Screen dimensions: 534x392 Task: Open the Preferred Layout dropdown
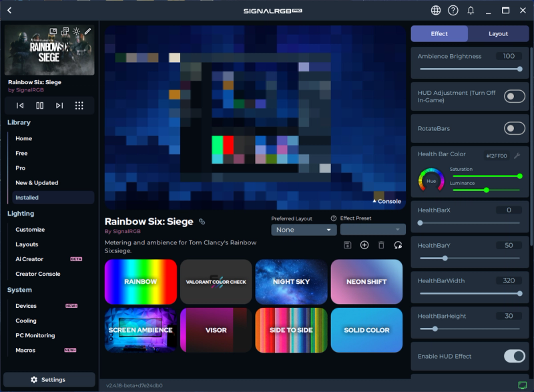(x=304, y=230)
